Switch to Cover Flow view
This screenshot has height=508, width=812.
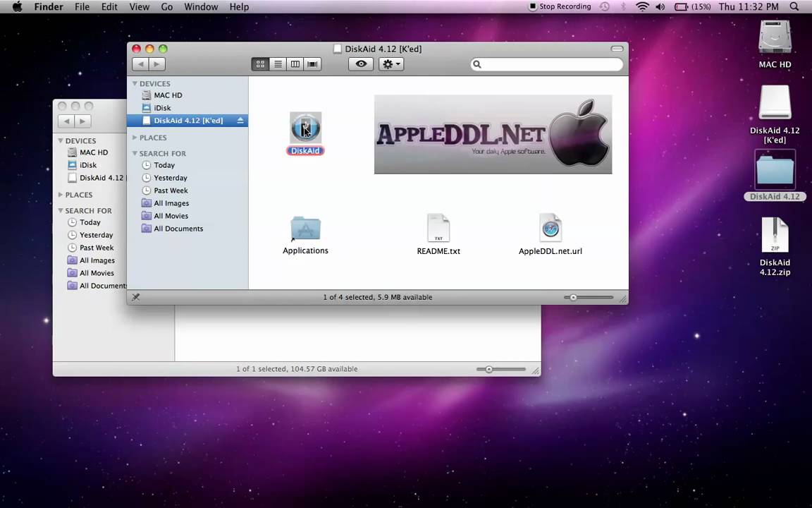[x=312, y=64]
